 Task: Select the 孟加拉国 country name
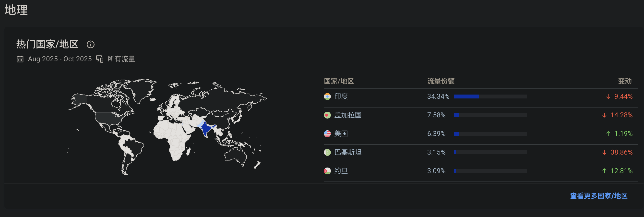[x=348, y=115]
